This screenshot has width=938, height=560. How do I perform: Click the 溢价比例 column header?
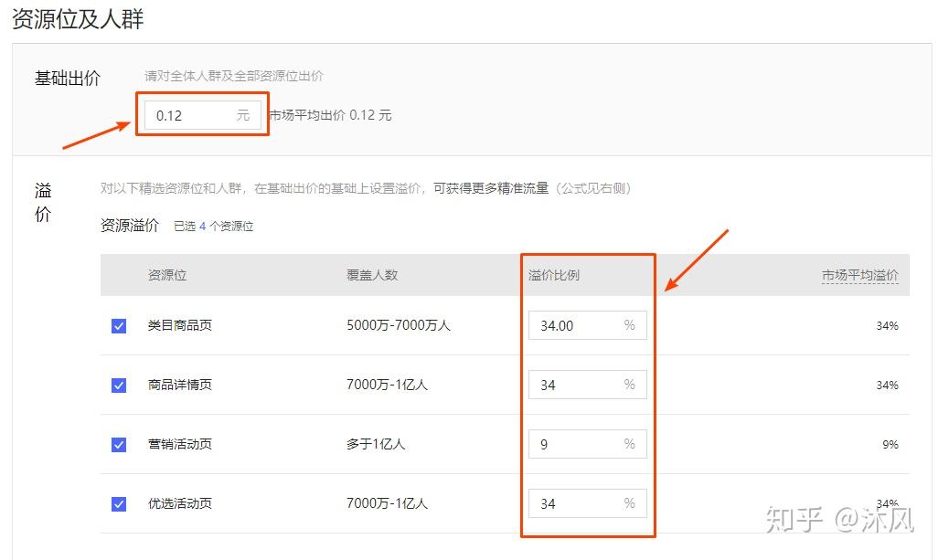[554, 275]
